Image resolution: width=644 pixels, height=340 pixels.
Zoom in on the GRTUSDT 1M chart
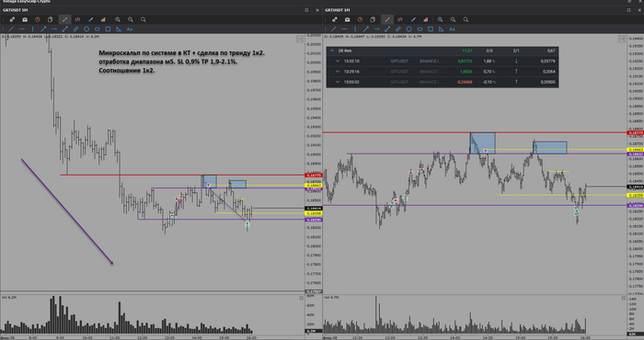(x=441, y=19)
